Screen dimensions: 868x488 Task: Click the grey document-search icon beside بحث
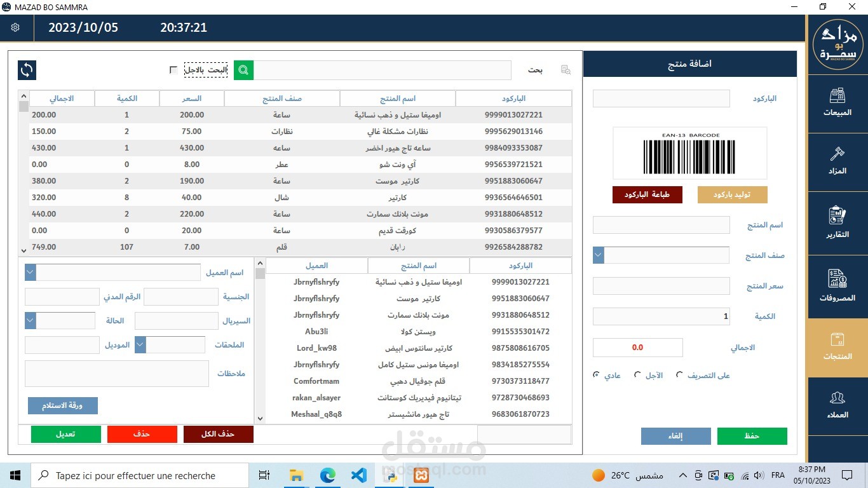click(x=566, y=70)
